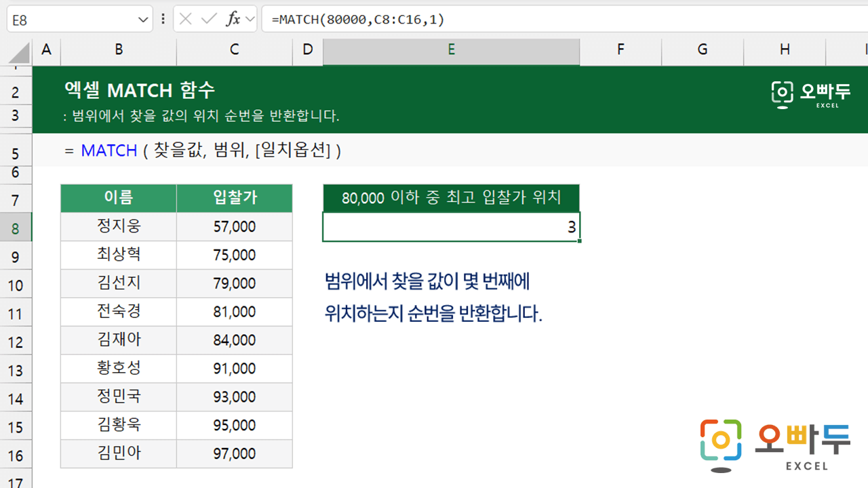The image size is (868, 488).
Task: Click the cell containing 95,000
Action: (x=235, y=426)
